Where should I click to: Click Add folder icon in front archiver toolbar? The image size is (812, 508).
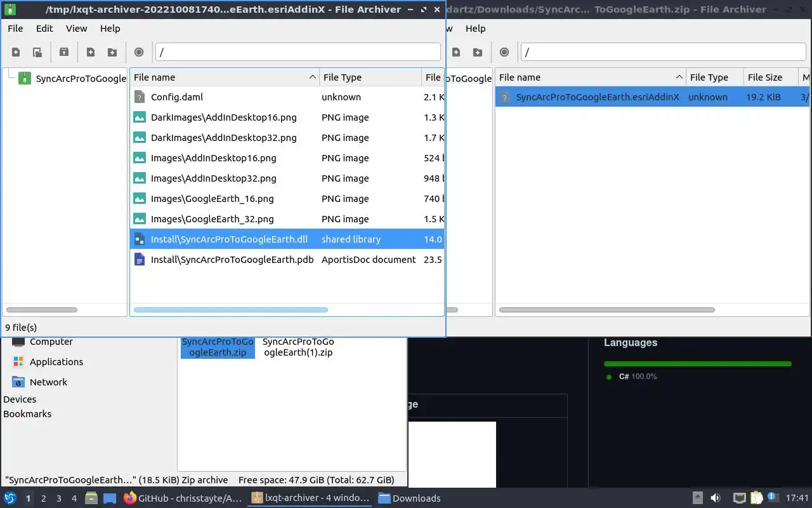[112, 52]
